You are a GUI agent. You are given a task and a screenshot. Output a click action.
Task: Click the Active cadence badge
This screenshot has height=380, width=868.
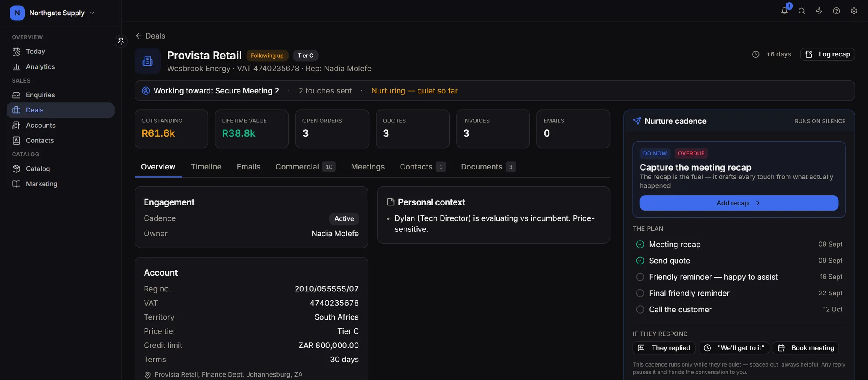(x=344, y=219)
